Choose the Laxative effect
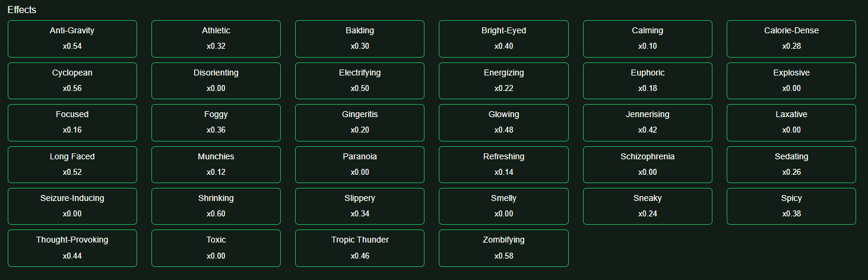The width and height of the screenshot is (868, 280). (x=791, y=122)
